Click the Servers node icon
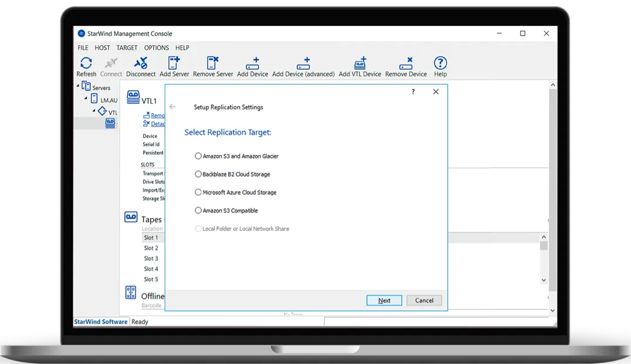 86,86
